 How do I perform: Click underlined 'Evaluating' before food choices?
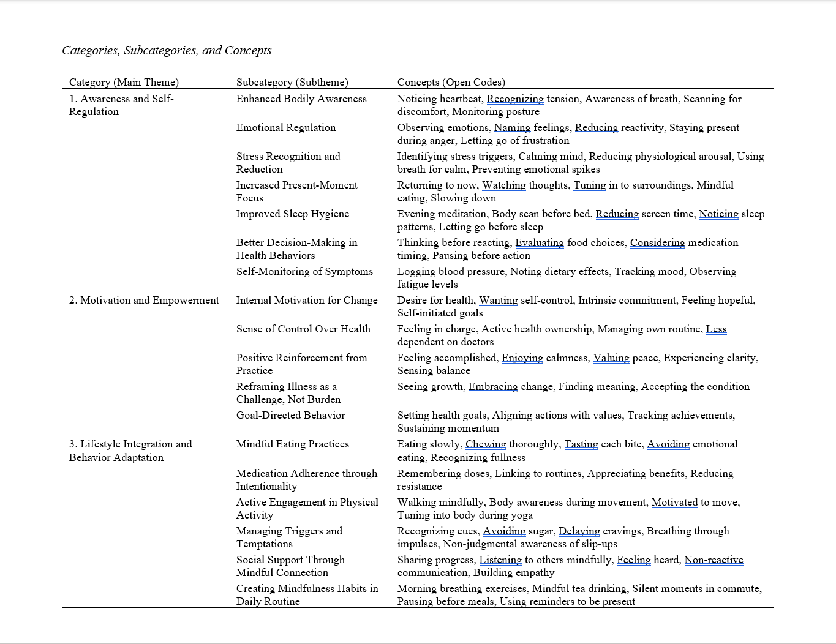539,242
